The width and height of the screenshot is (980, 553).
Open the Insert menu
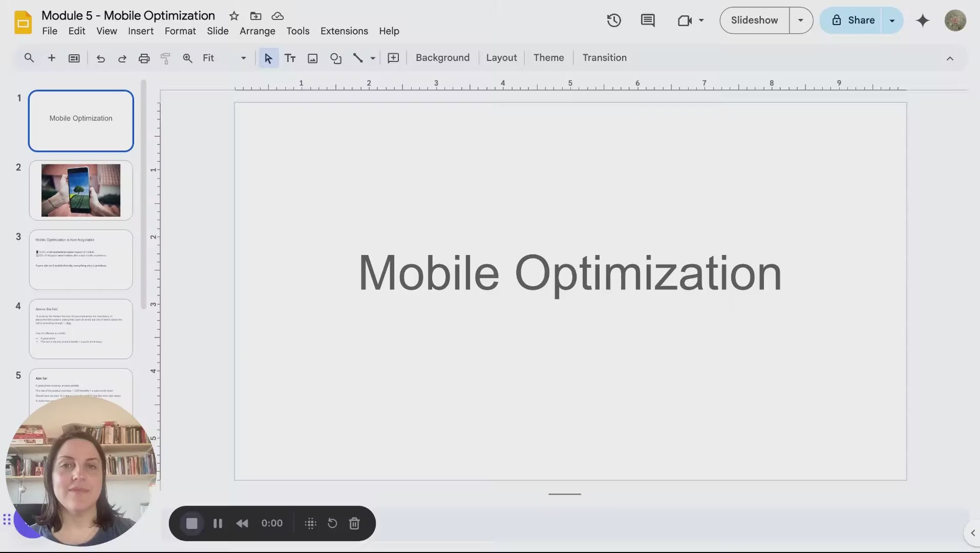(x=140, y=31)
